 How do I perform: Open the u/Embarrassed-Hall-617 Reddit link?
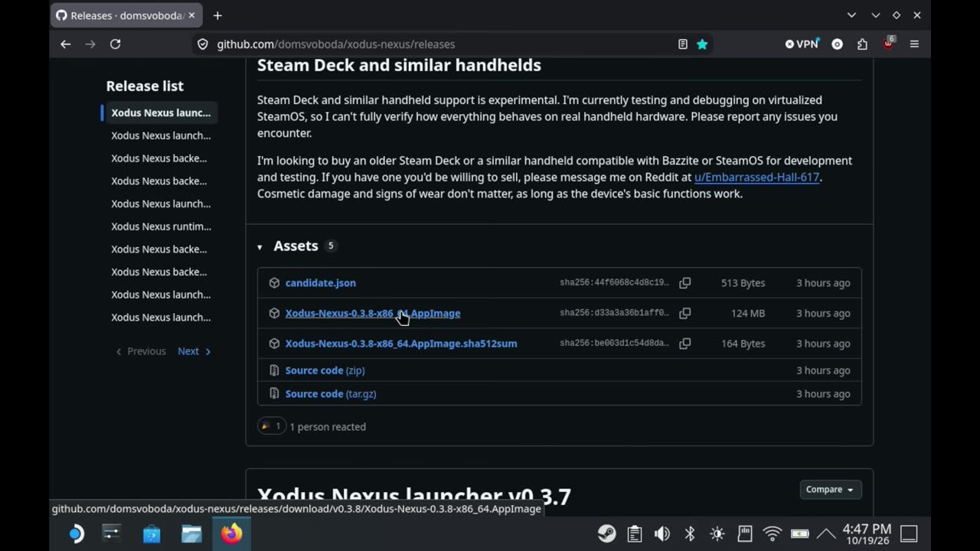tap(756, 178)
